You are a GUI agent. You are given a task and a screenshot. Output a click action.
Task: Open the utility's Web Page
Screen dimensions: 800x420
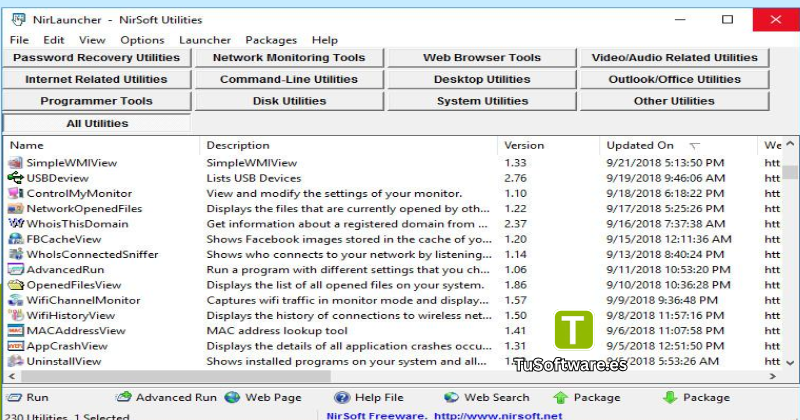(263, 397)
